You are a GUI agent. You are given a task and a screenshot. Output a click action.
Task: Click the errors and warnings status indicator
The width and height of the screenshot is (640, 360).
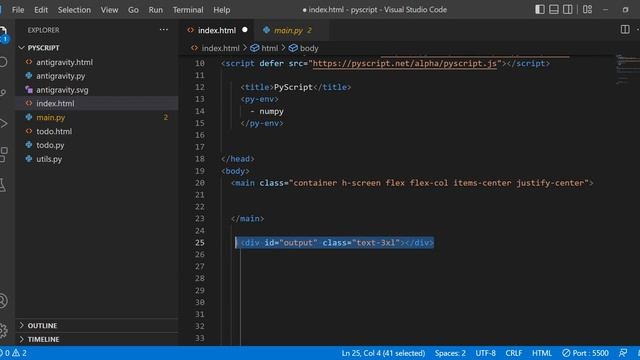tap(14, 353)
